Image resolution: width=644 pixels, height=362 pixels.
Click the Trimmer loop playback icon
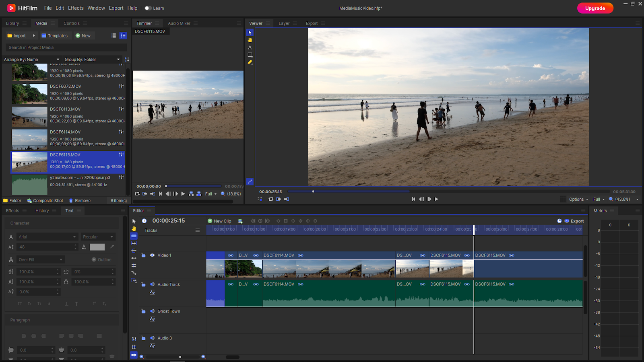[x=137, y=194]
